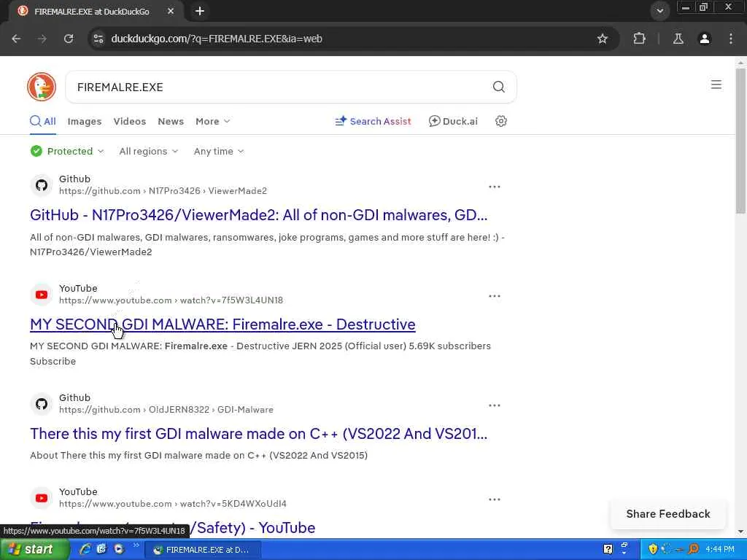Go back with browser back arrow
747x560 pixels.
(16, 39)
